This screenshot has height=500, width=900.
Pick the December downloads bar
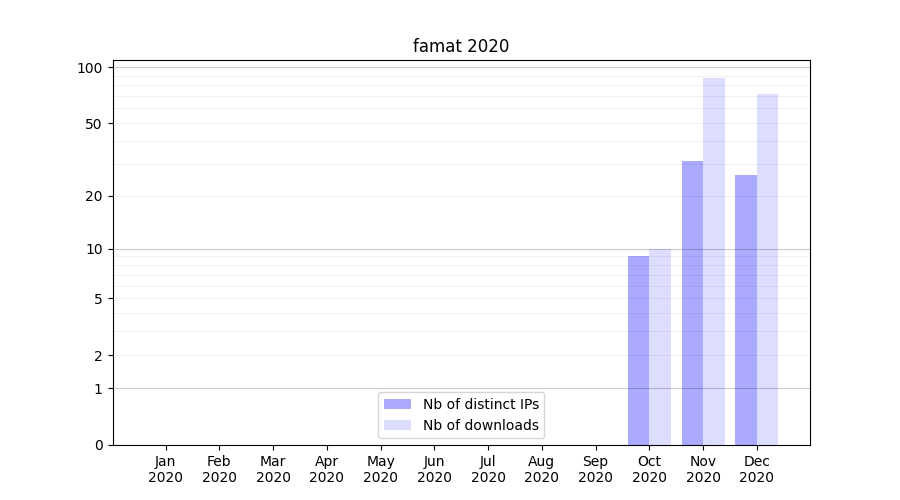pos(767,269)
